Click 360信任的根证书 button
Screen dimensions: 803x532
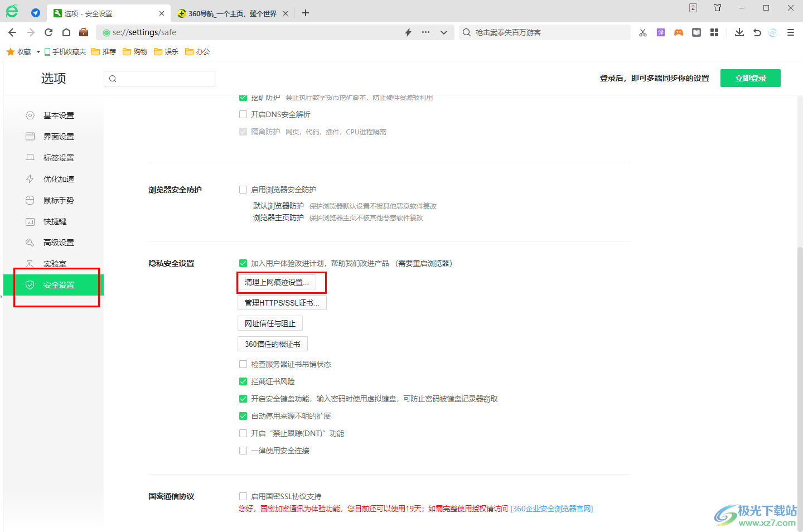(273, 344)
